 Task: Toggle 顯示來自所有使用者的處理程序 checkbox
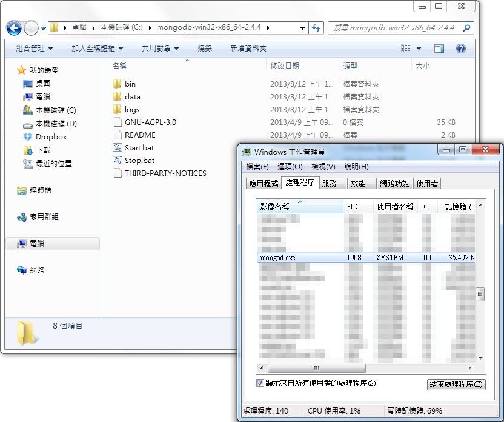[259, 383]
